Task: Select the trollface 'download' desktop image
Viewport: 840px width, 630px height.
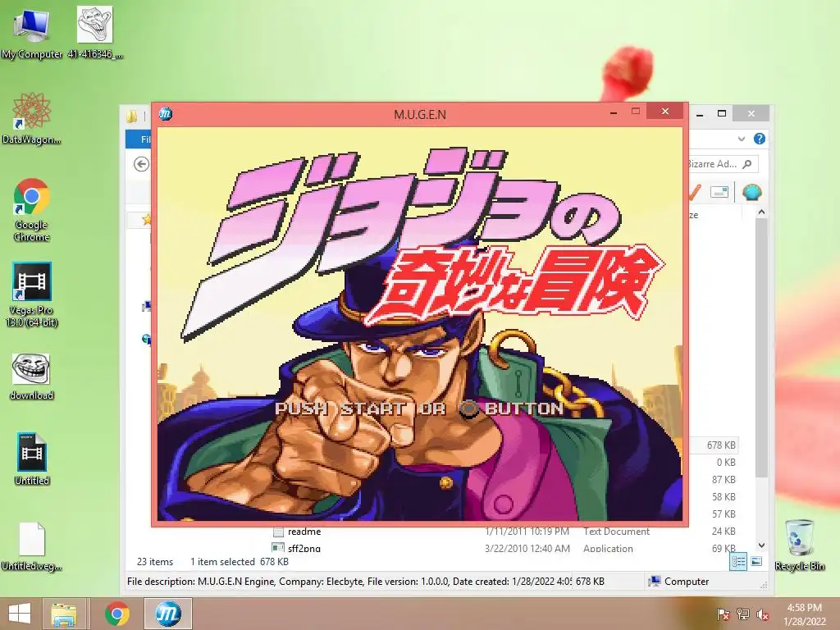Action: (x=31, y=377)
